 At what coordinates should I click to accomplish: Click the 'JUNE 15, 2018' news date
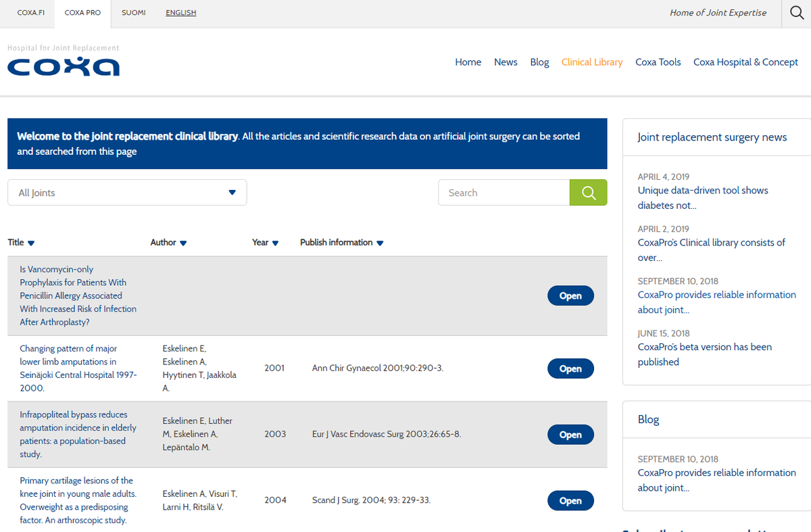click(664, 333)
